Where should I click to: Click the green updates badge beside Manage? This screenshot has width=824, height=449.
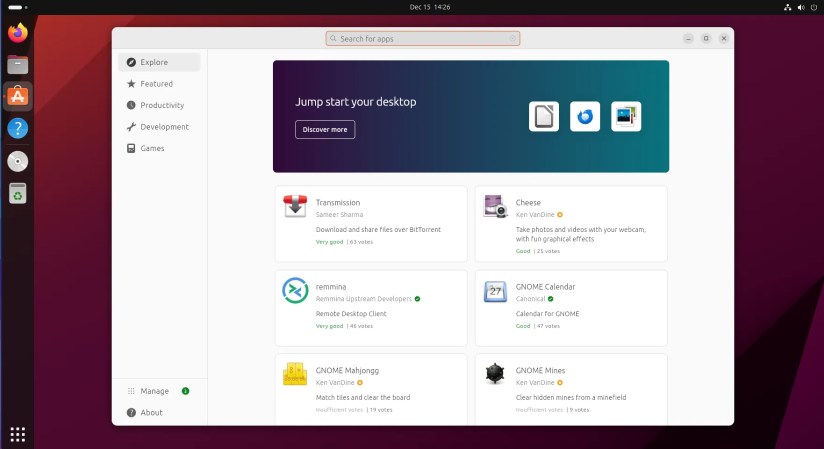click(186, 391)
